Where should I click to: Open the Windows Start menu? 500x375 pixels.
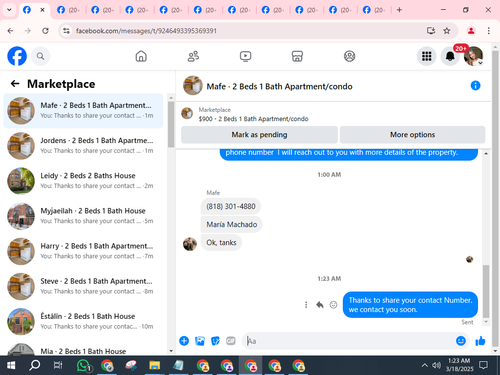(11, 365)
